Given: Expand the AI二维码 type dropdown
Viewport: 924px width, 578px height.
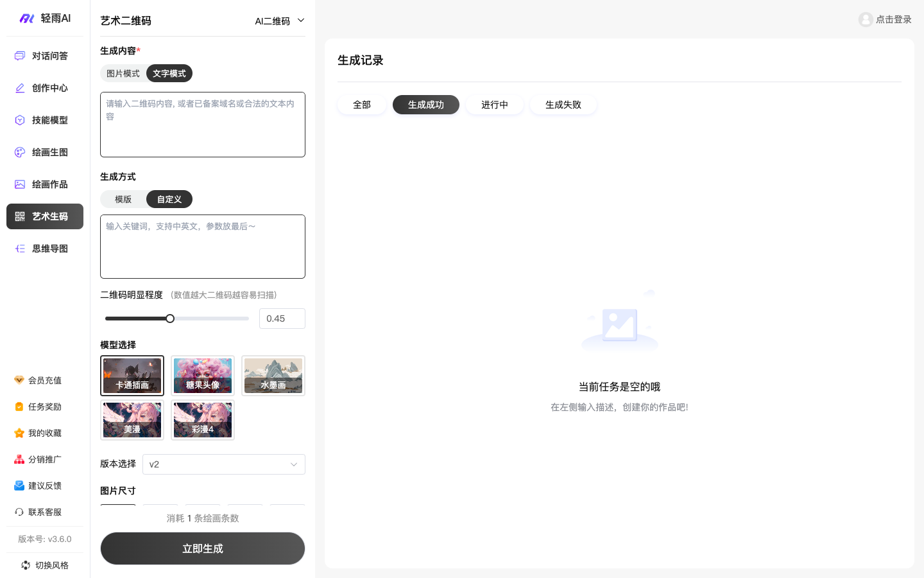Looking at the screenshot, I should (x=279, y=21).
